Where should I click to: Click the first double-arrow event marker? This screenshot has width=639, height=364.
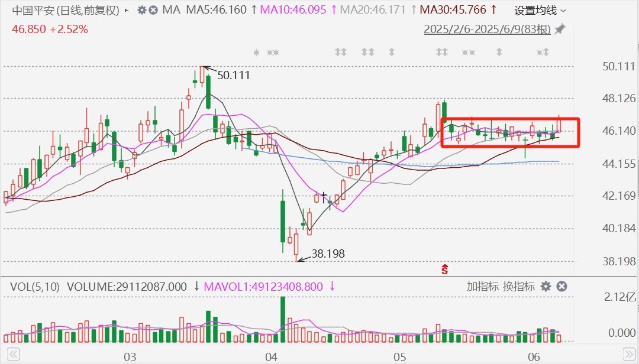pos(341,52)
